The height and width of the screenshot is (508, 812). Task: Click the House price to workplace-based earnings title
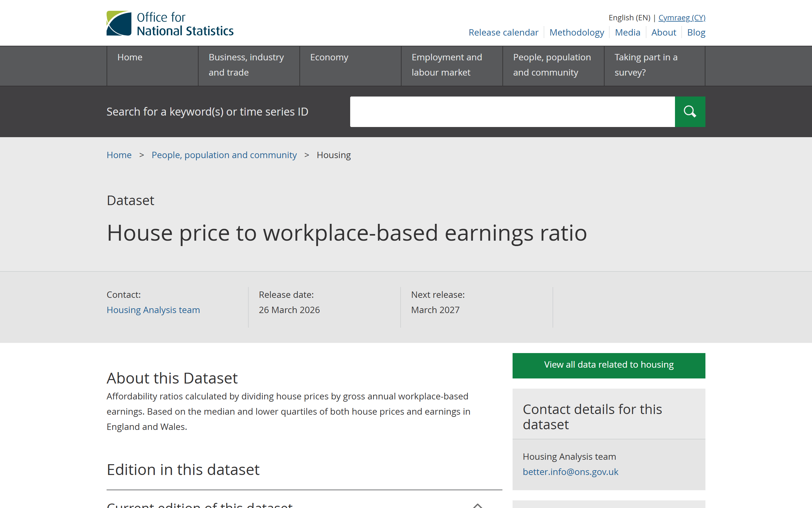347,233
